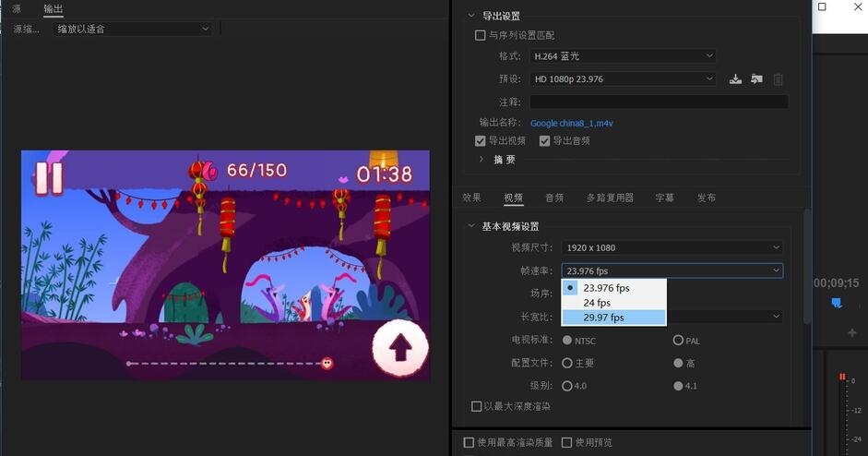Open the 缩放以适合 source scaling dropdown
Viewport: 868px width, 456px height.
pyautogui.click(x=133, y=29)
